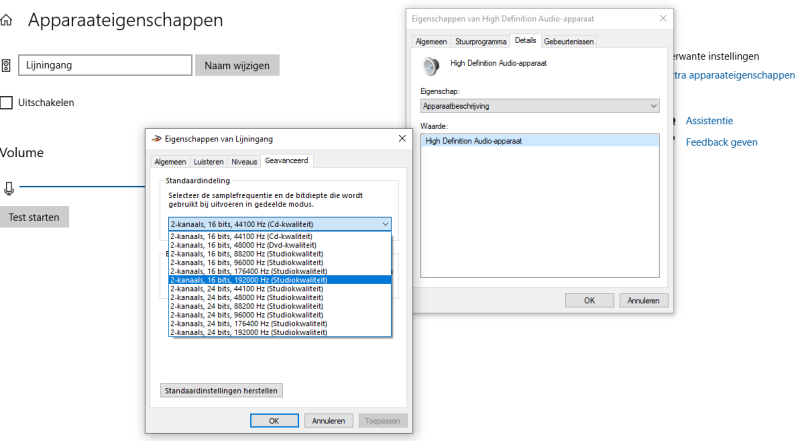The height and width of the screenshot is (441, 800).
Task: Select highlighted 2-kanaals, 16 bits, 192000 Hz option
Action: (x=280, y=280)
